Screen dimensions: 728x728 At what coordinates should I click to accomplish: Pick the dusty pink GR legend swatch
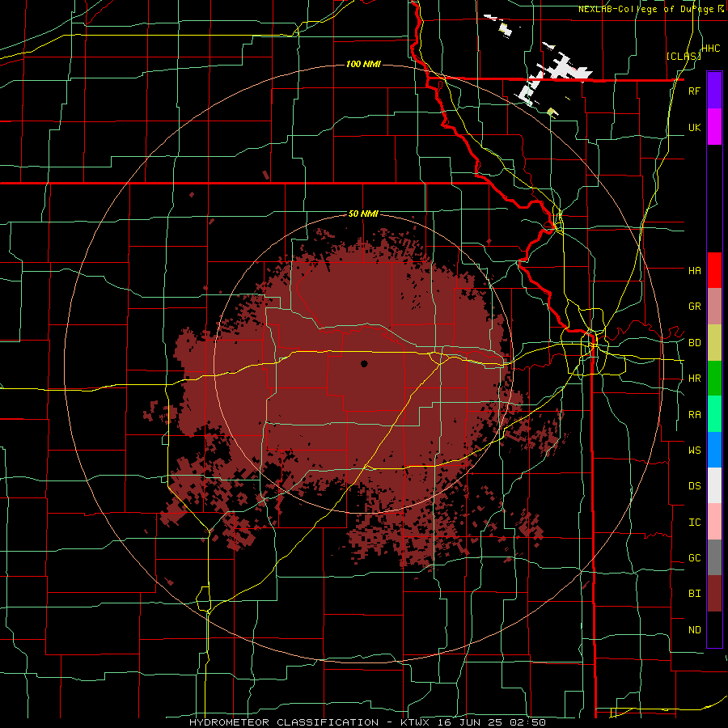click(x=714, y=307)
